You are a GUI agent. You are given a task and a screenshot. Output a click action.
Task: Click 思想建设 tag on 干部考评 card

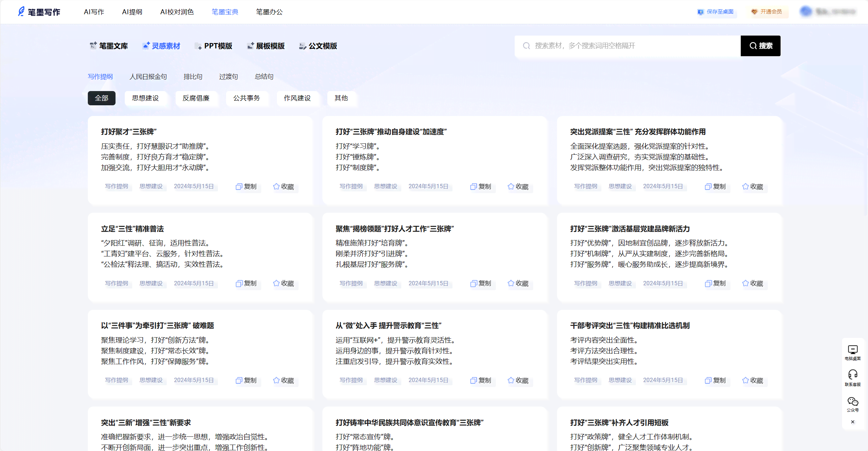pyautogui.click(x=620, y=380)
